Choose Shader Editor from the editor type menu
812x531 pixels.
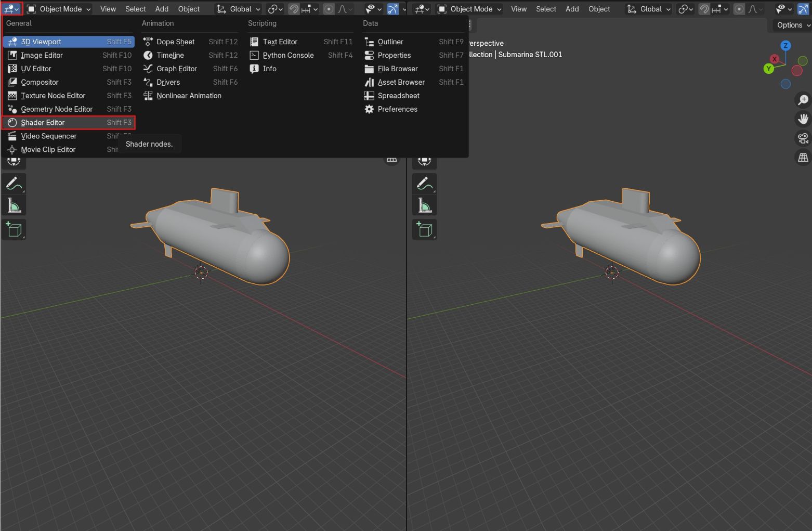(x=69, y=123)
